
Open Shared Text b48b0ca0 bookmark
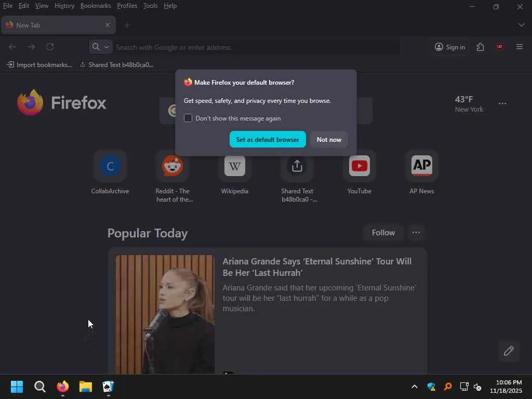[117, 65]
